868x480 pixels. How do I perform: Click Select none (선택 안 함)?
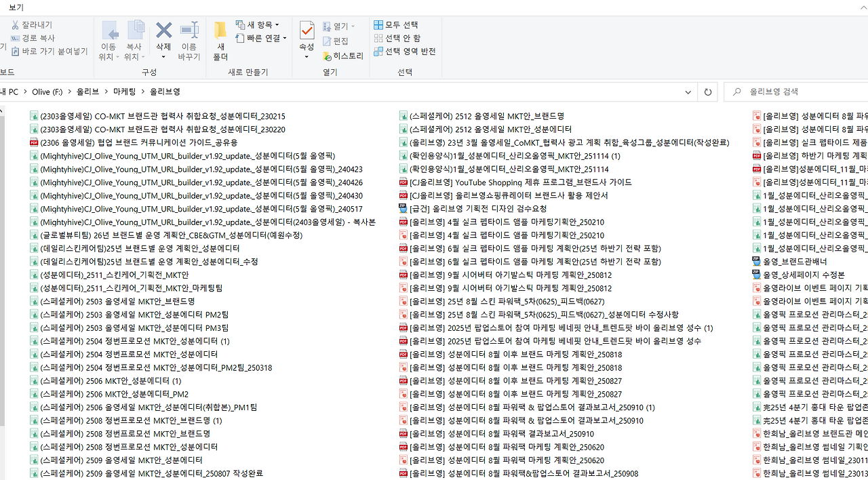coord(397,38)
